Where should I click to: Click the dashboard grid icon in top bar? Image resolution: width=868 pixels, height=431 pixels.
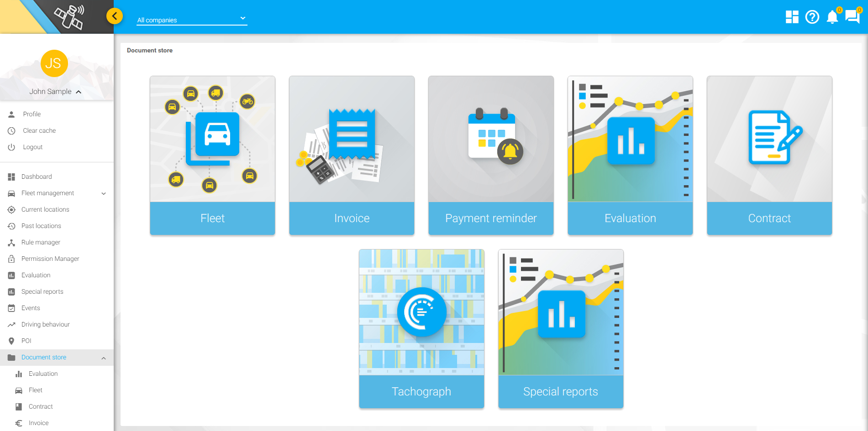click(792, 17)
